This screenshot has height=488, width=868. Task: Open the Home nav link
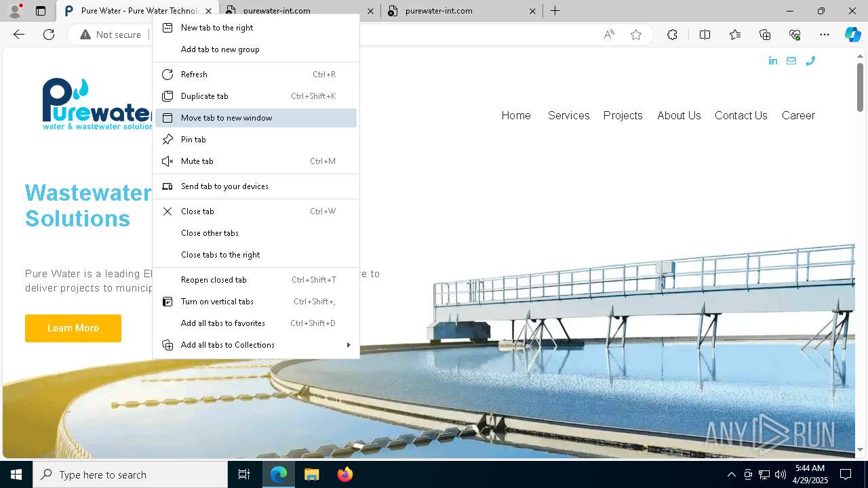pyautogui.click(x=516, y=115)
